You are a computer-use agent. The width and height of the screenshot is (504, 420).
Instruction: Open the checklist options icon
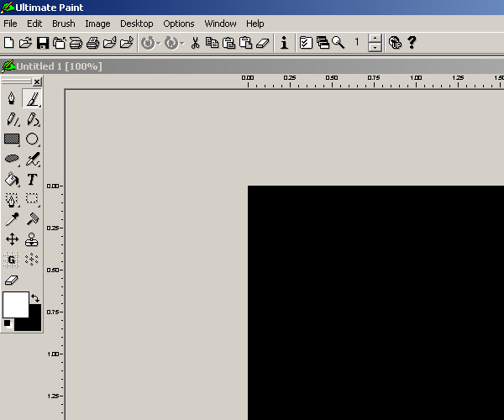[x=306, y=43]
